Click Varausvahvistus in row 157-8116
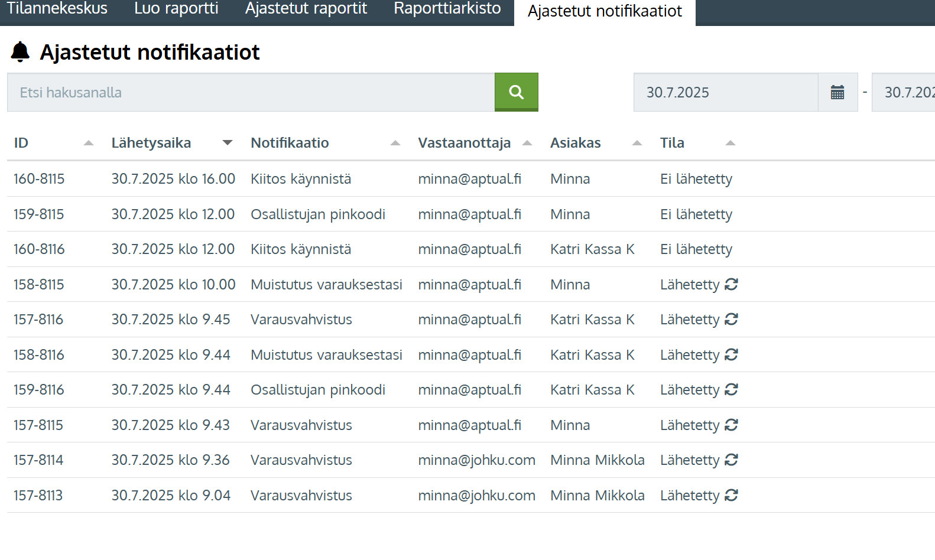 tap(301, 320)
